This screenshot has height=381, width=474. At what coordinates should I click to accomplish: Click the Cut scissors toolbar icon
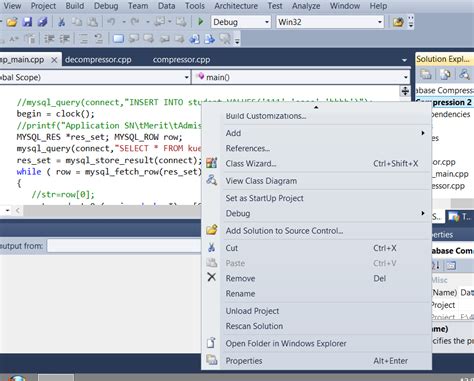pyautogui.click(x=61, y=22)
